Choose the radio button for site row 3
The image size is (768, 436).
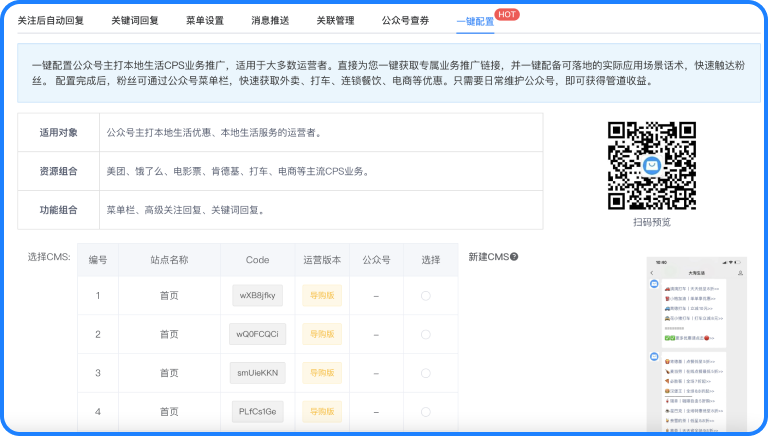[x=426, y=373]
